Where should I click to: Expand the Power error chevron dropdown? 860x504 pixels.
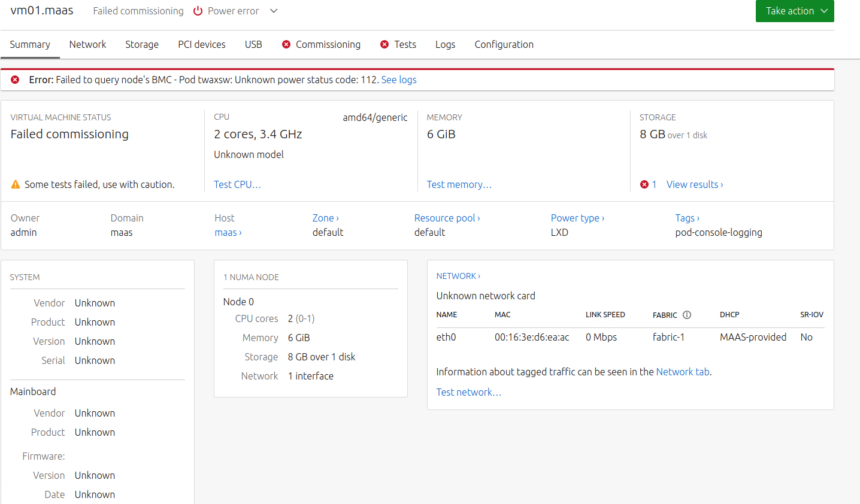tap(274, 11)
